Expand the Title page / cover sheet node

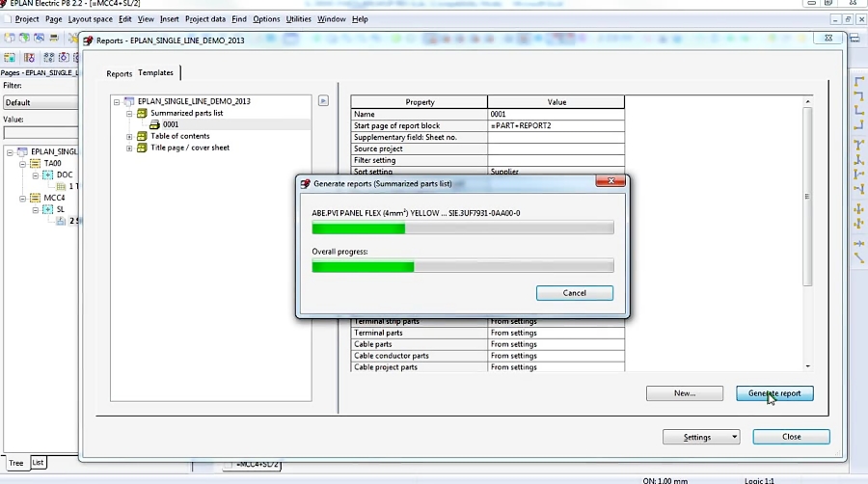pos(129,148)
